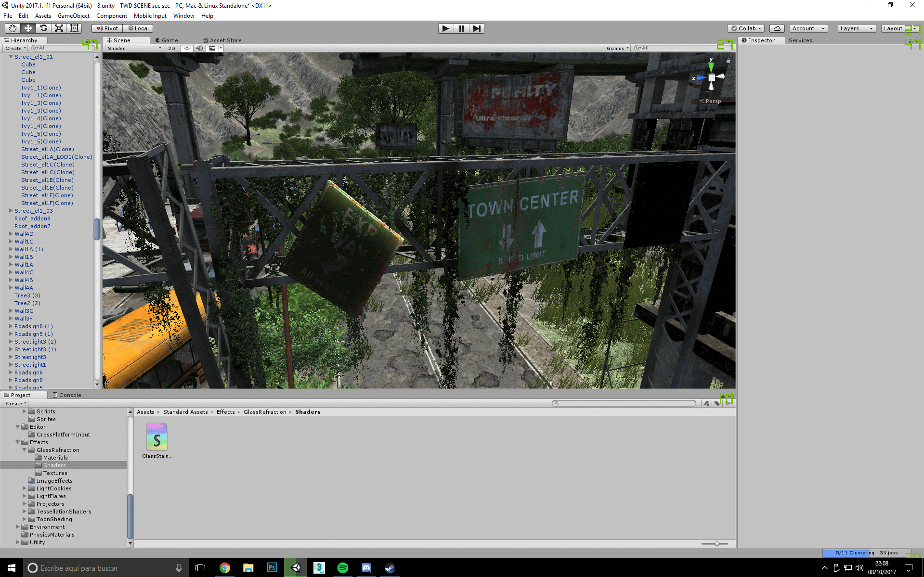The height and width of the screenshot is (577, 924).
Task: Toggle Local handle rotation
Action: [x=138, y=28]
